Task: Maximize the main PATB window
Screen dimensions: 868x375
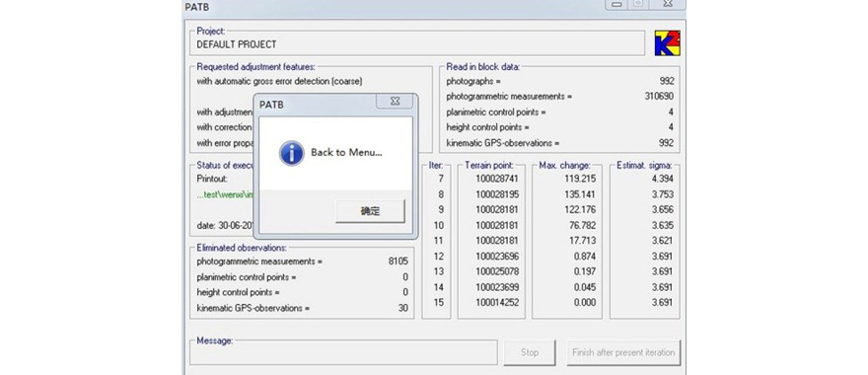Action: (x=638, y=4)
